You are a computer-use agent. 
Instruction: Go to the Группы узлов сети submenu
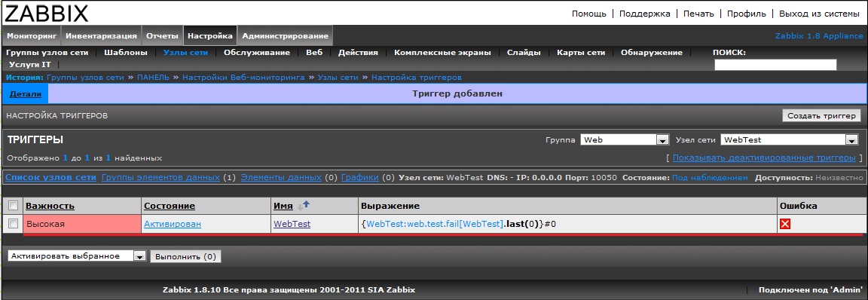coord(47,53)
